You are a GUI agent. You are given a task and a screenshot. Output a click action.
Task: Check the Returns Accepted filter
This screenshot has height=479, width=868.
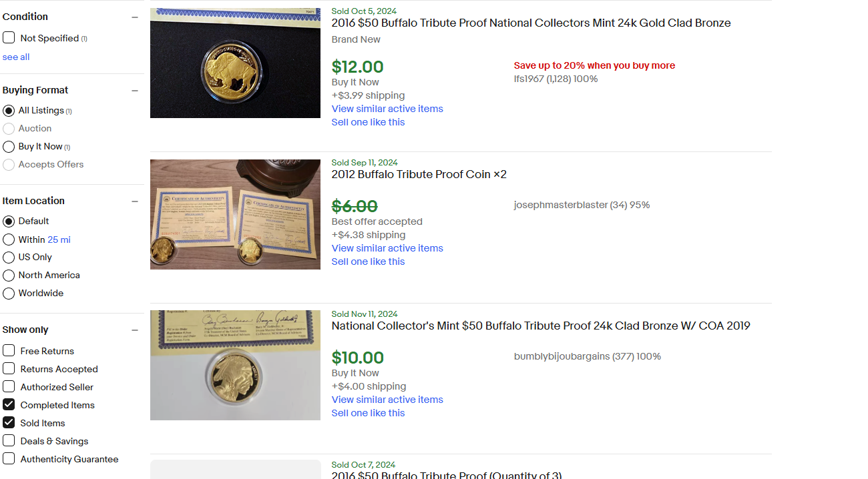(x=9, y=368)
